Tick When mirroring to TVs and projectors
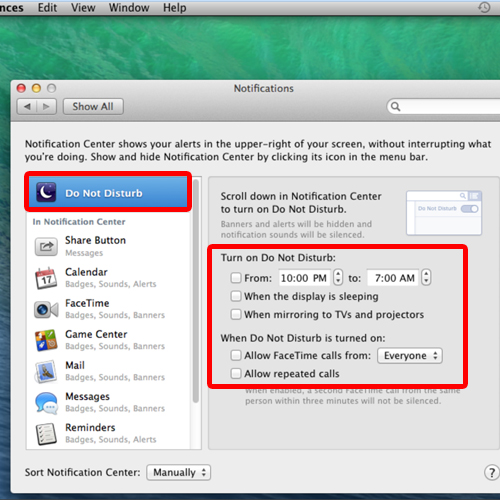Image resolution: width=500 pixels, height=500 pixels. (236, 314)
